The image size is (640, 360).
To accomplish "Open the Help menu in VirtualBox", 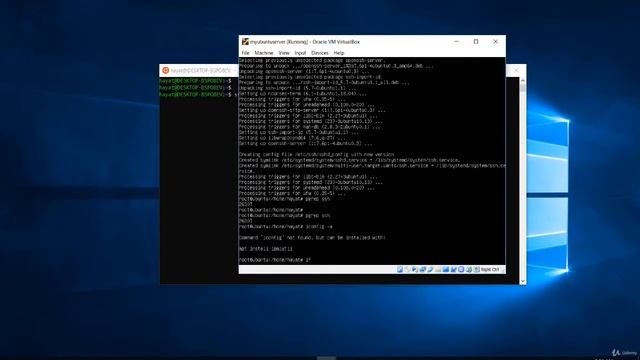I will [x=339, y=53].
